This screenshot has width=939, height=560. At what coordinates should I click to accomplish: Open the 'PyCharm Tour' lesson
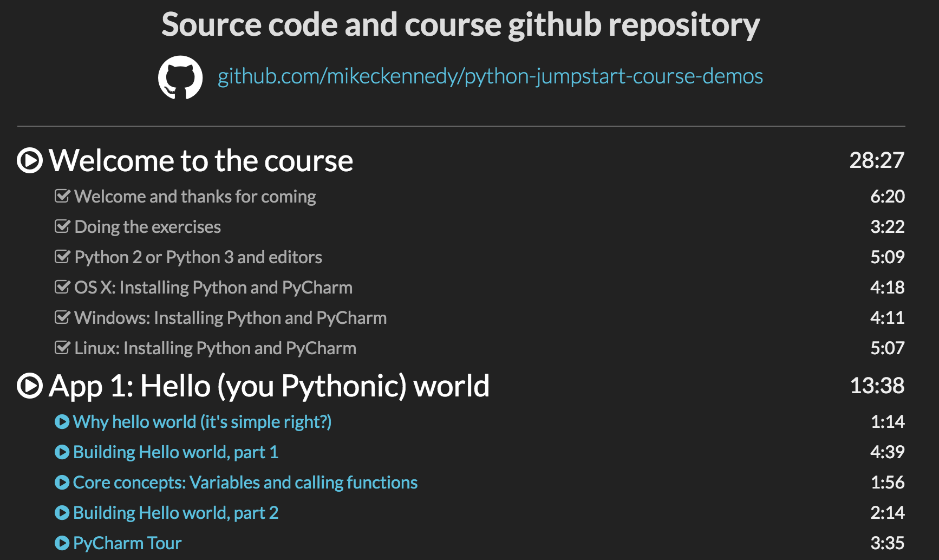tap(127, 543)
